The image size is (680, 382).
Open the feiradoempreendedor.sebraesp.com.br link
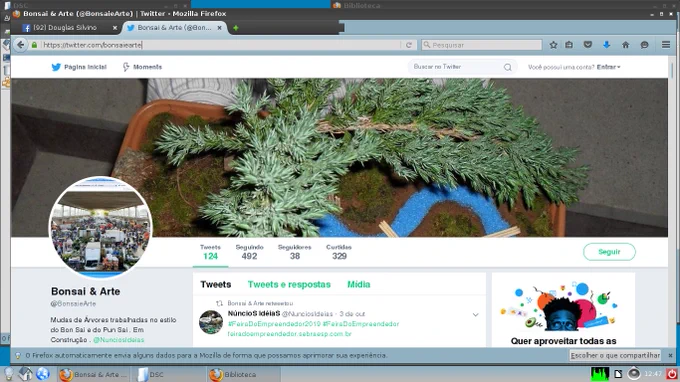[289, 334]
